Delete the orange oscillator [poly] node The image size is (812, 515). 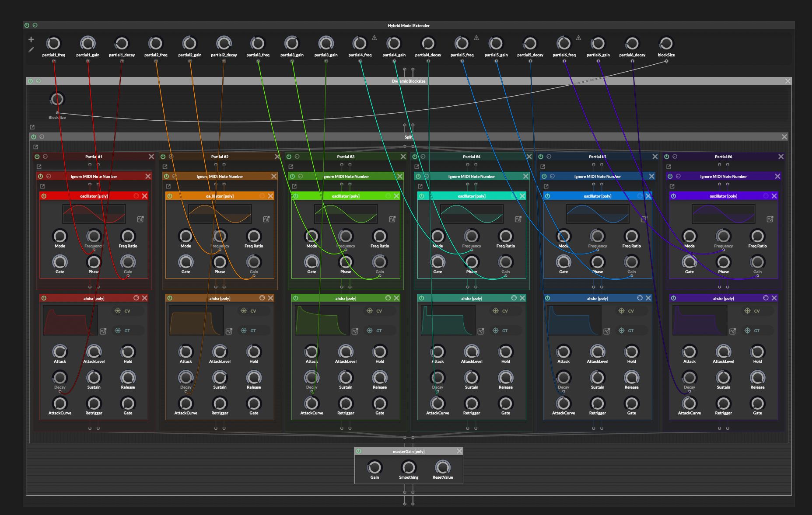tap(270, 196)
